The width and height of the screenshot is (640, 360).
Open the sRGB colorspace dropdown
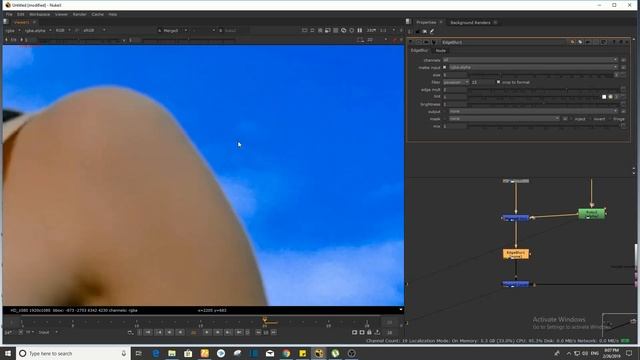point(94,31)
